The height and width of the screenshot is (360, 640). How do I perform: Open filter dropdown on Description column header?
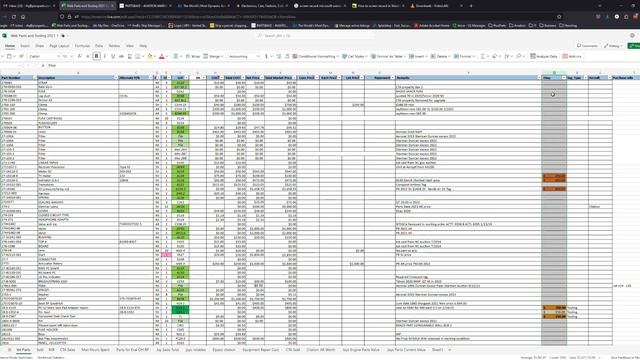[x=116, y=78]
